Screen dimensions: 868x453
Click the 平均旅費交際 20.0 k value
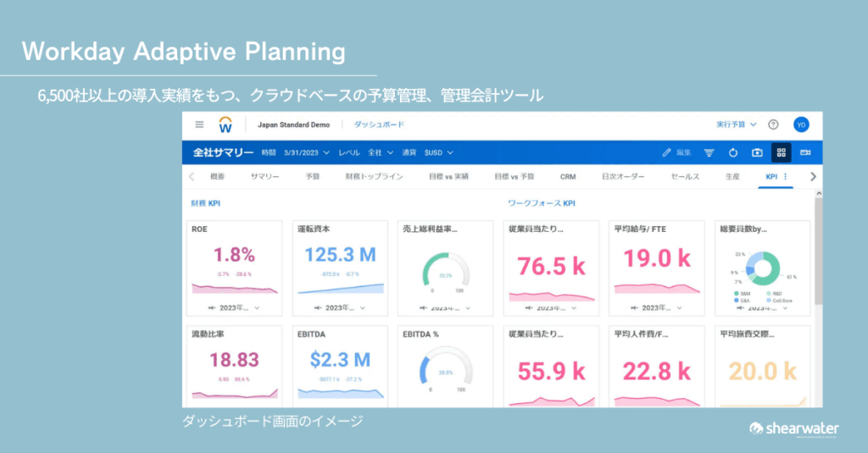coord(762,371)
